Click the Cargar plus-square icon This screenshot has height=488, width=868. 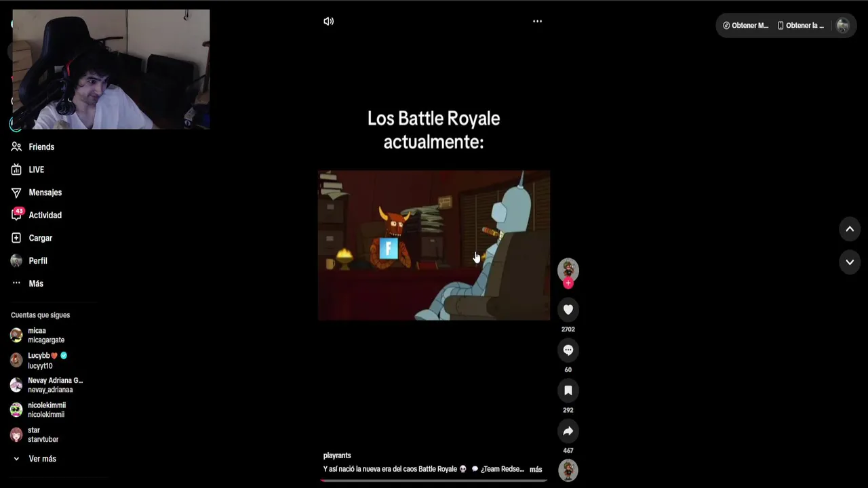tap(16, 238)
